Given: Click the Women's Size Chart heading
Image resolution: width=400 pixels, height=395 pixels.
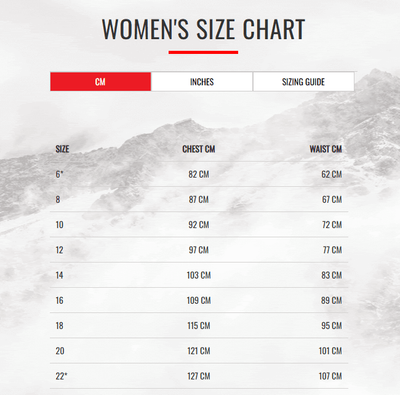Looking at the screenshot, I should coord(203,29).
